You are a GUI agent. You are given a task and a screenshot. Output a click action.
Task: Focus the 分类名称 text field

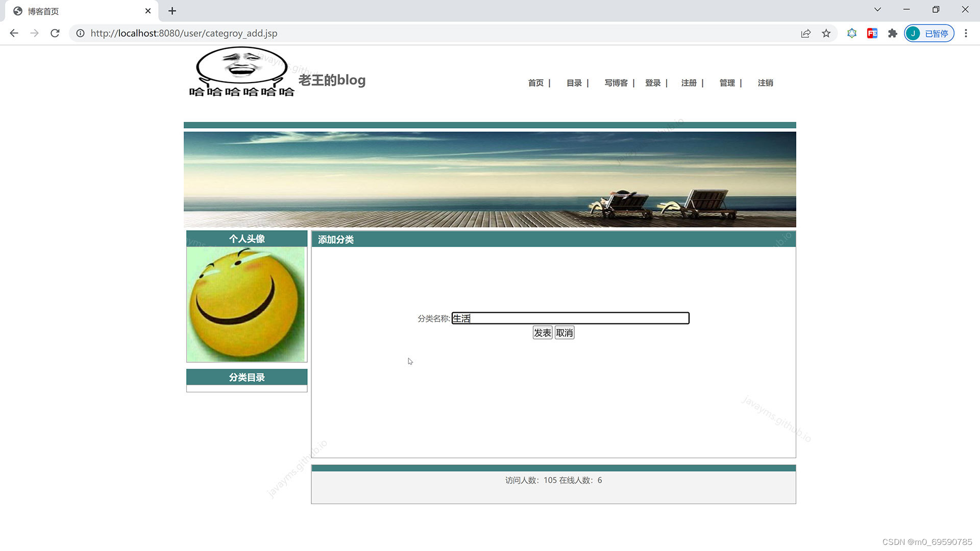click(570, 318)
